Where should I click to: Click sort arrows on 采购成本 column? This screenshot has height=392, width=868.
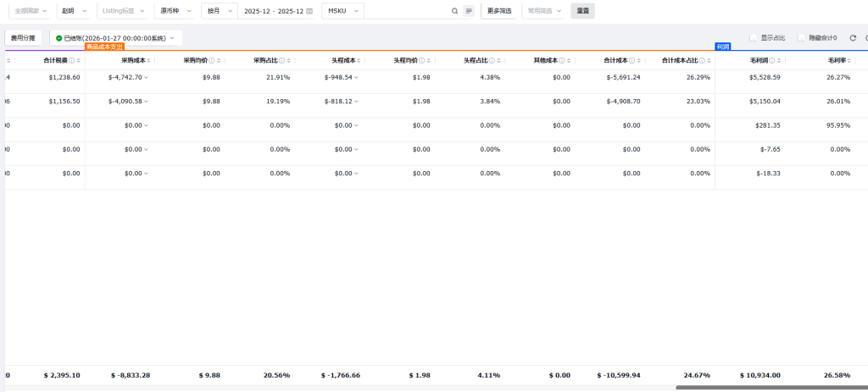click(x=149, y=61)
